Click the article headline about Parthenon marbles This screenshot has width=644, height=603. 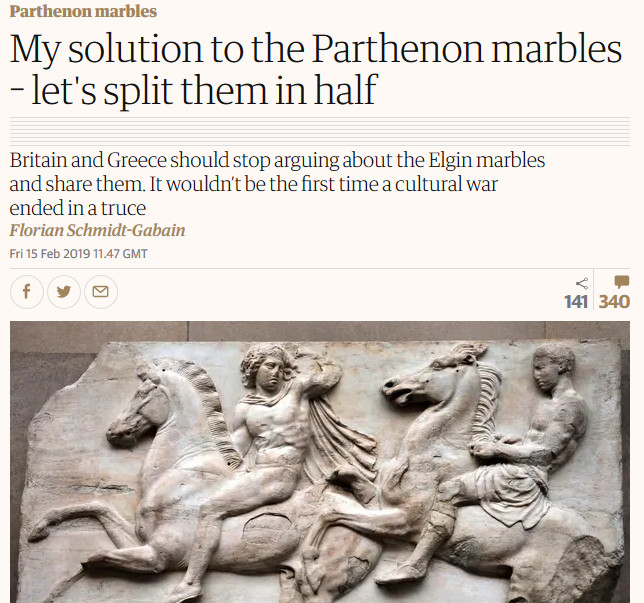[x=315, y=69]
